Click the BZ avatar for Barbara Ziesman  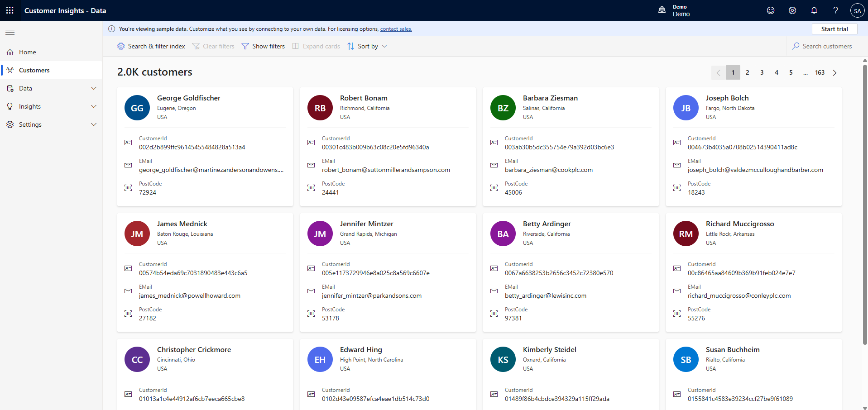503,108
